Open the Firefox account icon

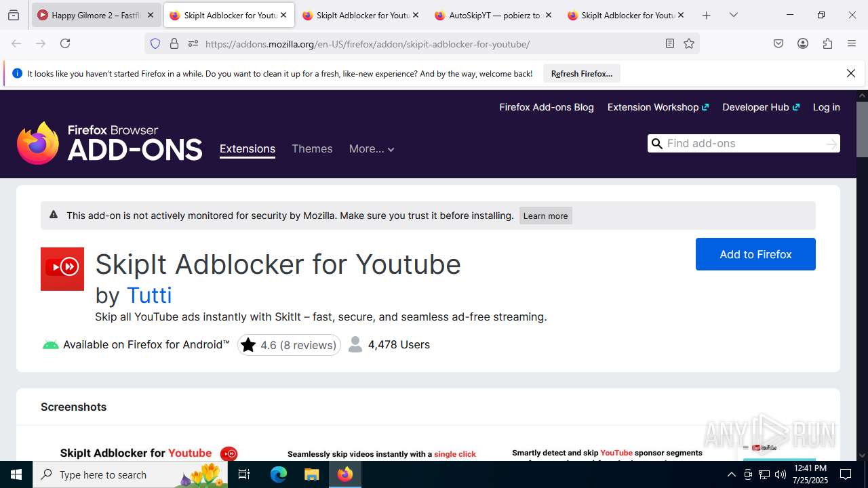click(803, 43)
